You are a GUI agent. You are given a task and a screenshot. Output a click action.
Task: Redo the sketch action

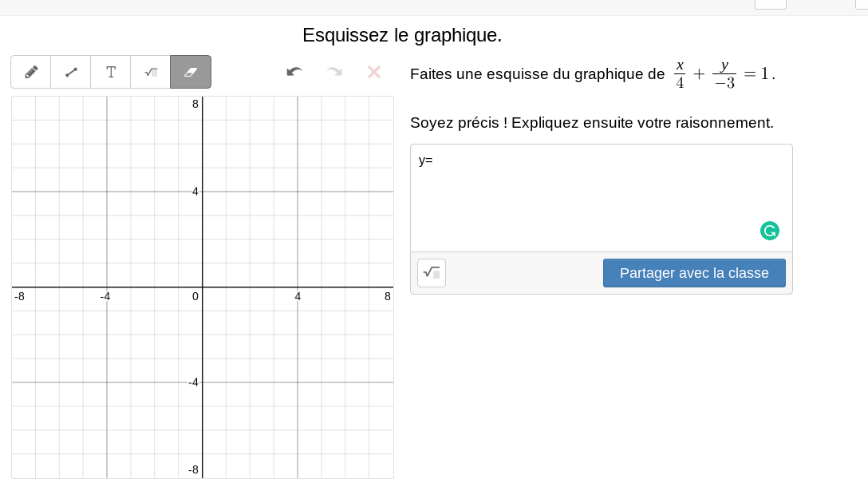(334, 72)
